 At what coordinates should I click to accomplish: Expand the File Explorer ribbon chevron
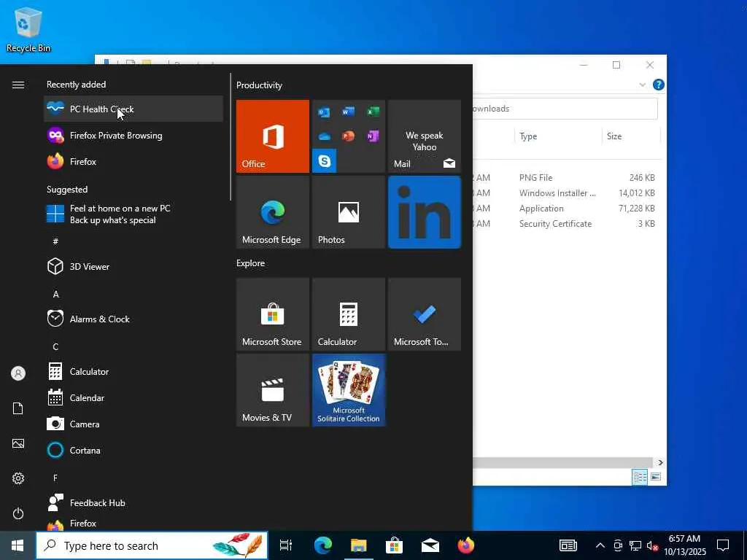[642, 85]
